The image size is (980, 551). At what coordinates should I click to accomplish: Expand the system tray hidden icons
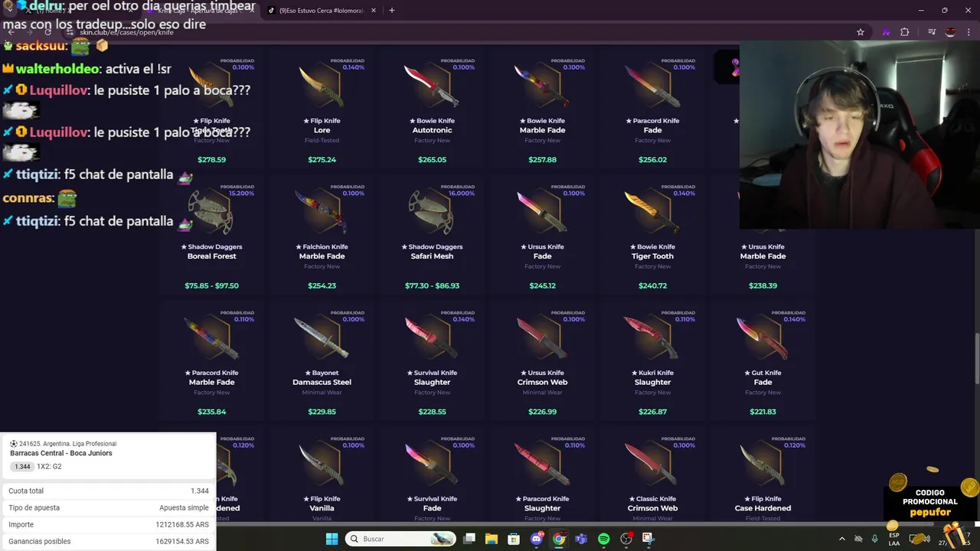(842, 539)
